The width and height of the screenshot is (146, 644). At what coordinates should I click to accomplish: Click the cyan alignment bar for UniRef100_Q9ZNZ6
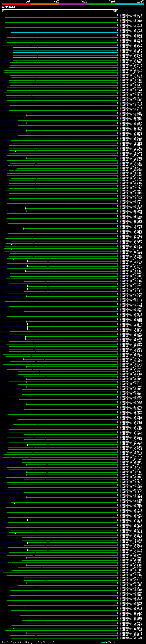65,48
